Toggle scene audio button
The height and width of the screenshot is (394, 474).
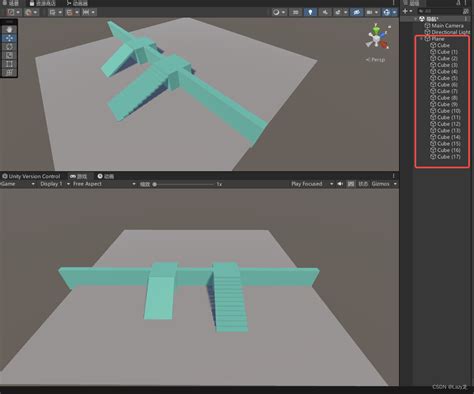325,12
